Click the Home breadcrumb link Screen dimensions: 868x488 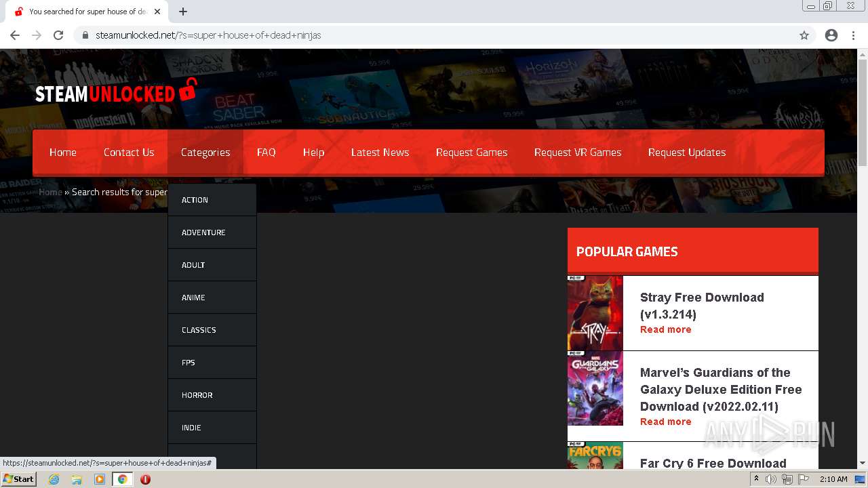click(50, 192)
